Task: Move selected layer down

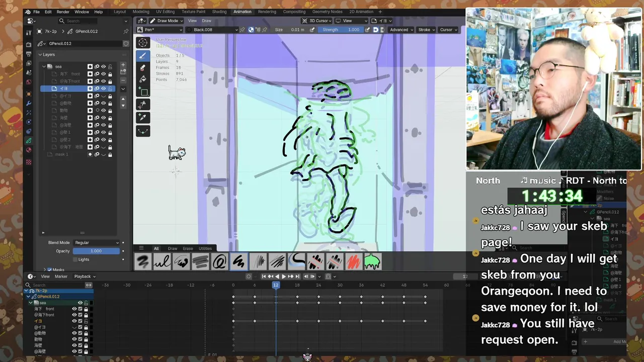Action: [x=123, y=106]
